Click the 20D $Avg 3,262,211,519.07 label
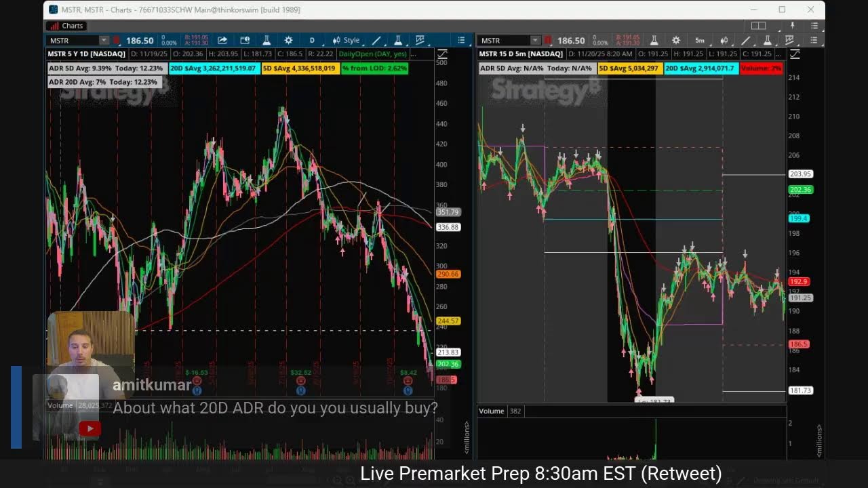Viewport: 868px width, 488px height. (214, 68)
